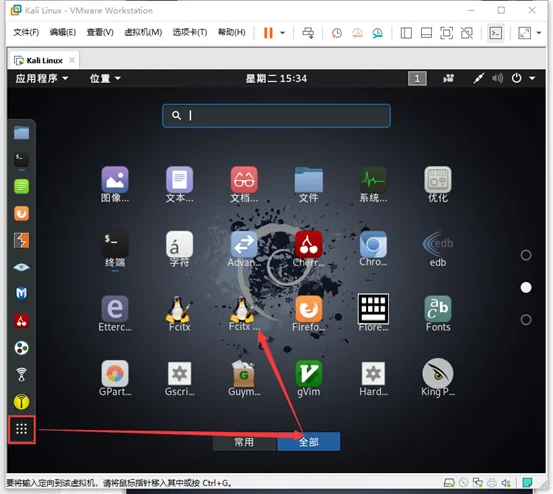
Task: Open the 位置 places menu
Action: 105,78
